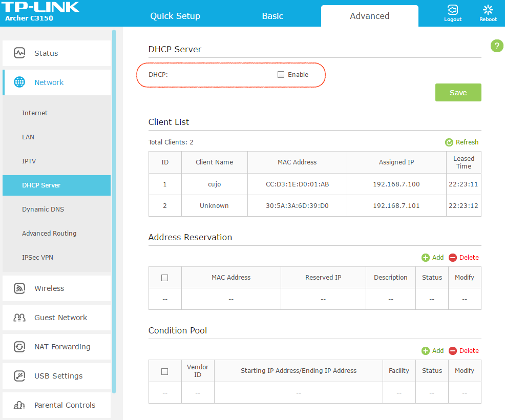Click the Guest Network people icon
505x420 pixels.
pyautogui.click(x=19, y=318)
